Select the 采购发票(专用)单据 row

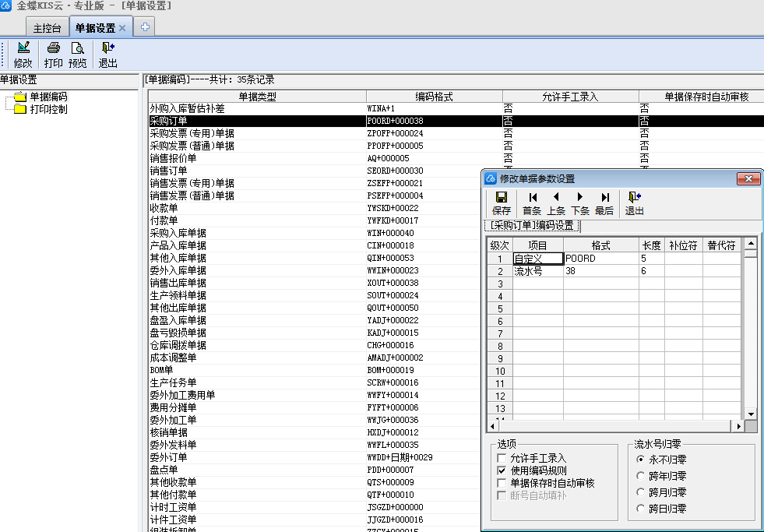coord(456,133)
